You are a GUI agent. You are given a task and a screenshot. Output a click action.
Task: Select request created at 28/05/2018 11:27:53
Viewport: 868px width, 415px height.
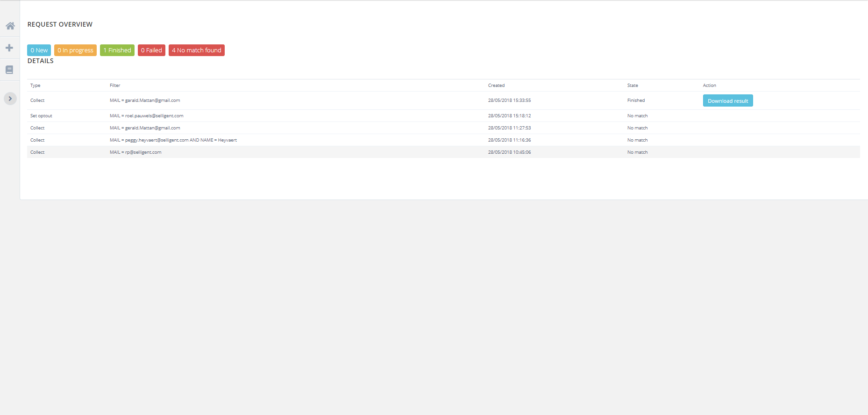click(509, 128)
